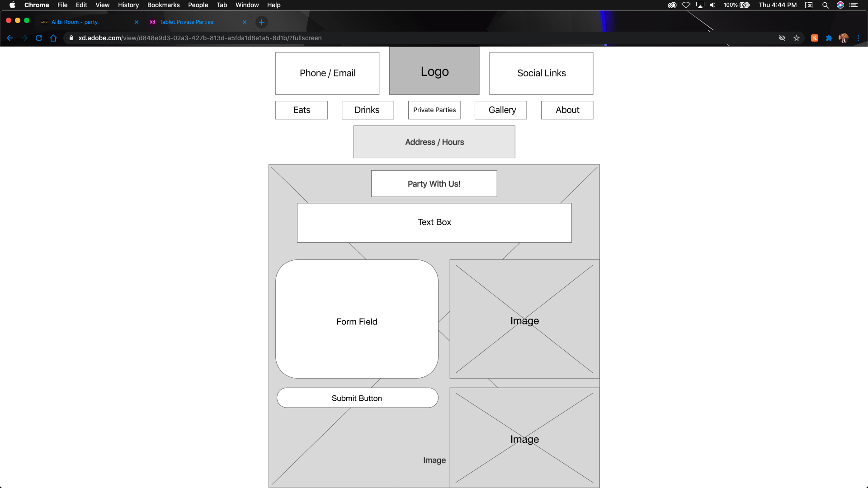Open the Wi-Fi status menu
The height and width of the screenshot is (488, 868).
click(686, 5)
